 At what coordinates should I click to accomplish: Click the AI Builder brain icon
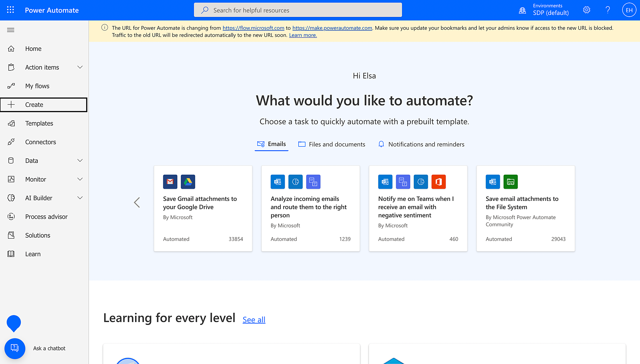point(11,198)
